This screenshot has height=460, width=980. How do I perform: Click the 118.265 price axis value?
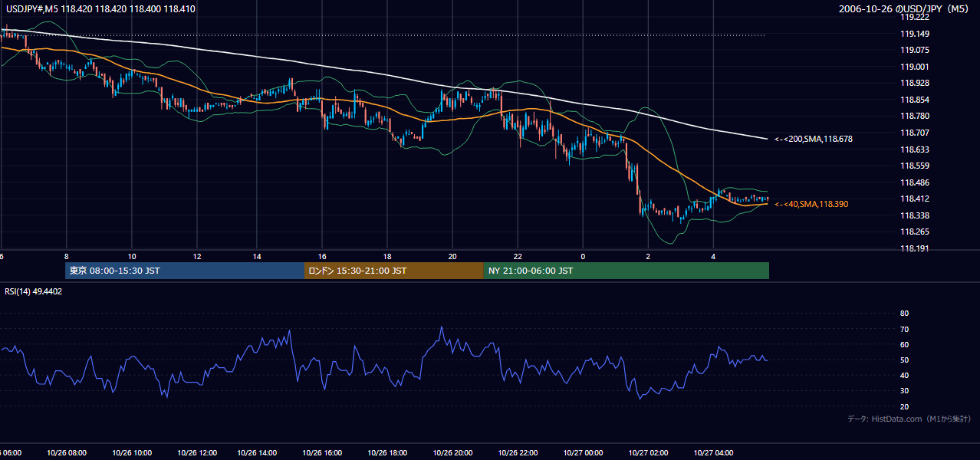(915, 232)
